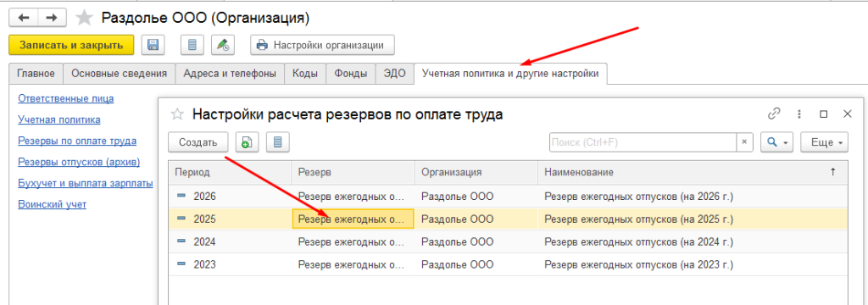Switch to the ЭДО tab

coord(395,74)
